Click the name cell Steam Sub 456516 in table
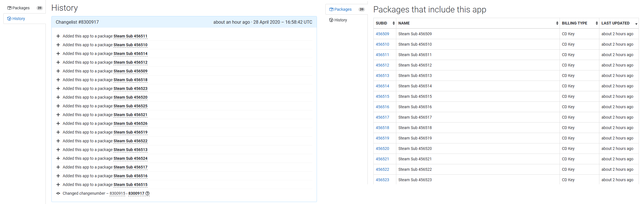Screen dimensions: 644x204 tap(478, 107)
